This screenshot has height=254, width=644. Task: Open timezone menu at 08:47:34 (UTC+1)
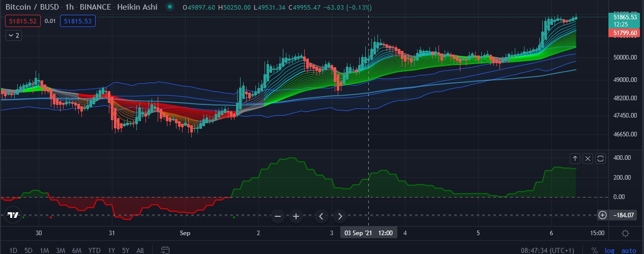tap(548, 250)
